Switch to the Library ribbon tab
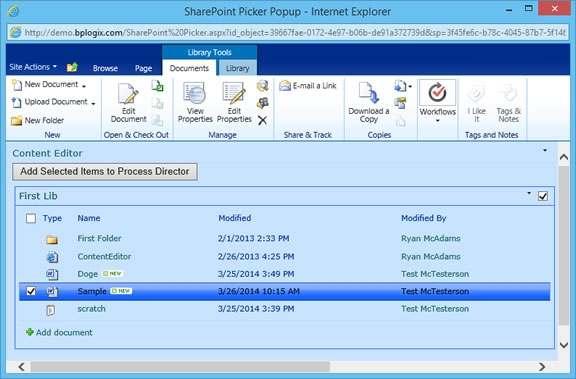This screenshot has width=576, height=379. [x=237, y=68]
